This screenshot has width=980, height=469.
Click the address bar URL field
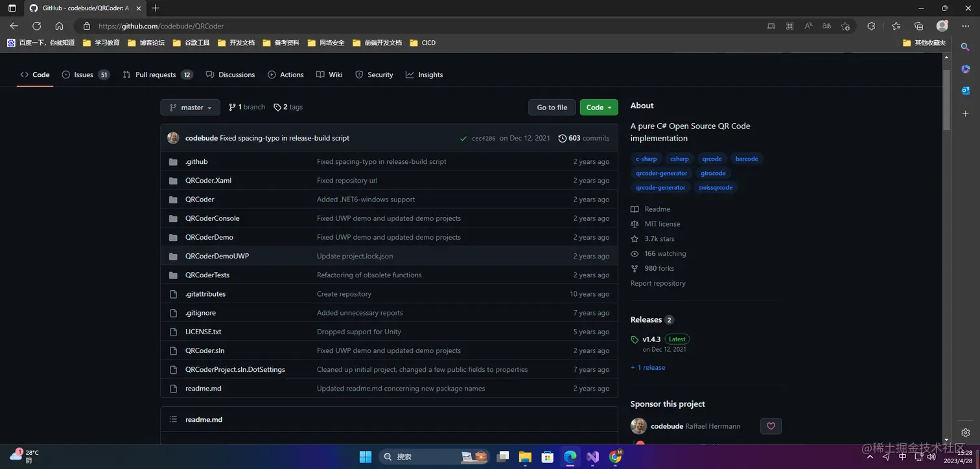(x=421, y=26)
